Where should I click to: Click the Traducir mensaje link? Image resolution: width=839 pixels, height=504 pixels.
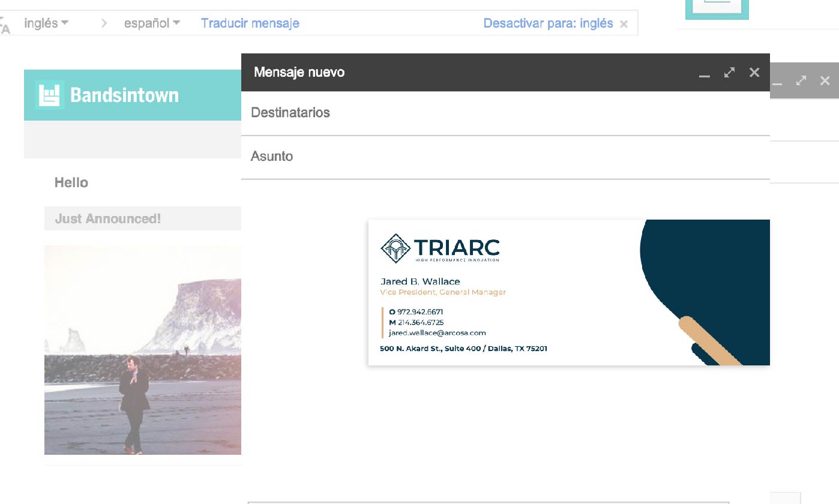click(x=250, y=23)
